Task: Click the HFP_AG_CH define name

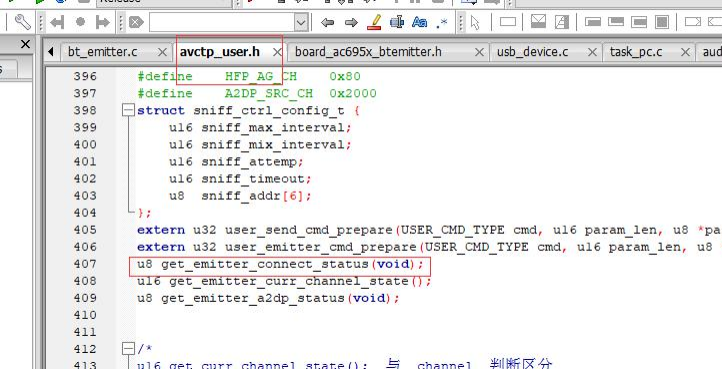Action: tap(261, 76)
